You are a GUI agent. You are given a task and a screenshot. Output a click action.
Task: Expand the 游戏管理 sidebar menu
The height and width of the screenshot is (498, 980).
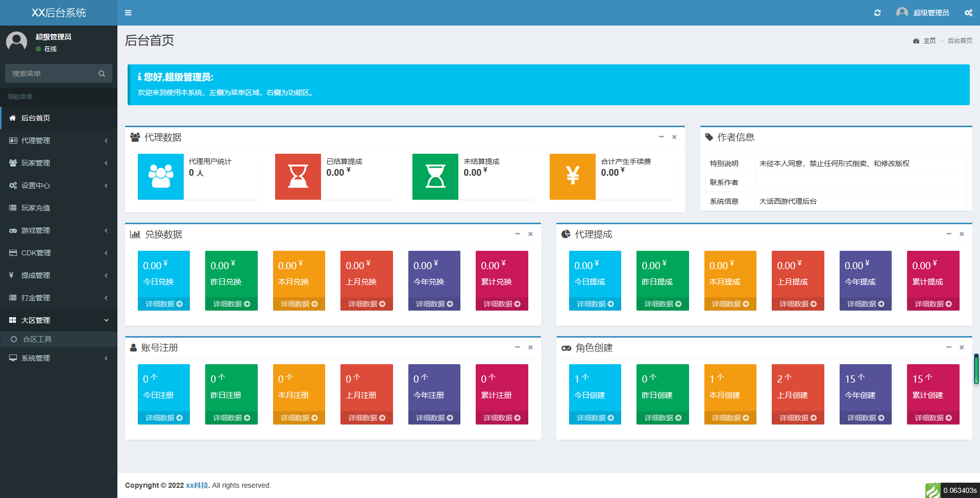tap(59, 230)
